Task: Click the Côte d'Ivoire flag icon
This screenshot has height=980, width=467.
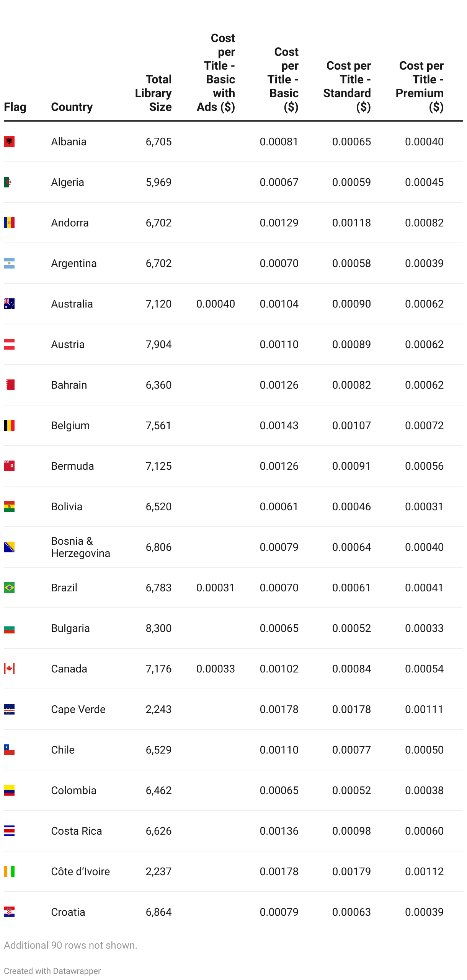Action: (x=9, y=871)
